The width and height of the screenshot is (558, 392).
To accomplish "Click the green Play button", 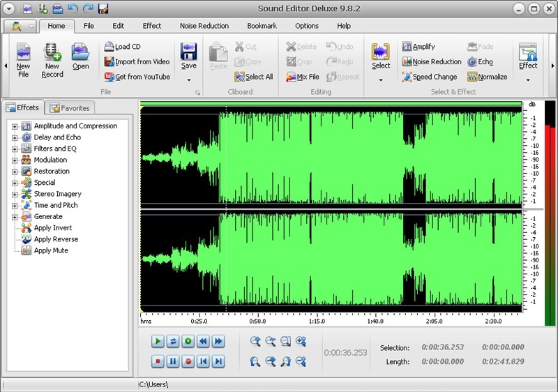I will tap(158, 342).
